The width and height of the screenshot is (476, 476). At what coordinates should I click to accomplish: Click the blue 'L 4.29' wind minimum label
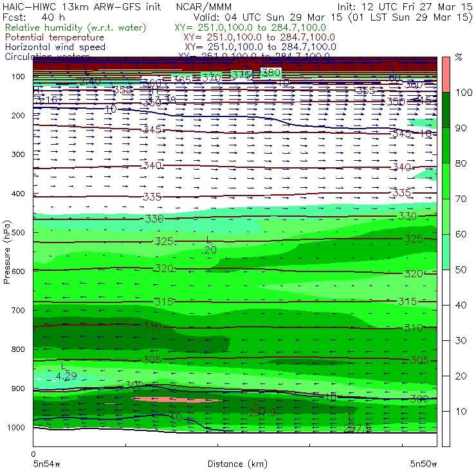pyautogui.click(x=66, y=372)
